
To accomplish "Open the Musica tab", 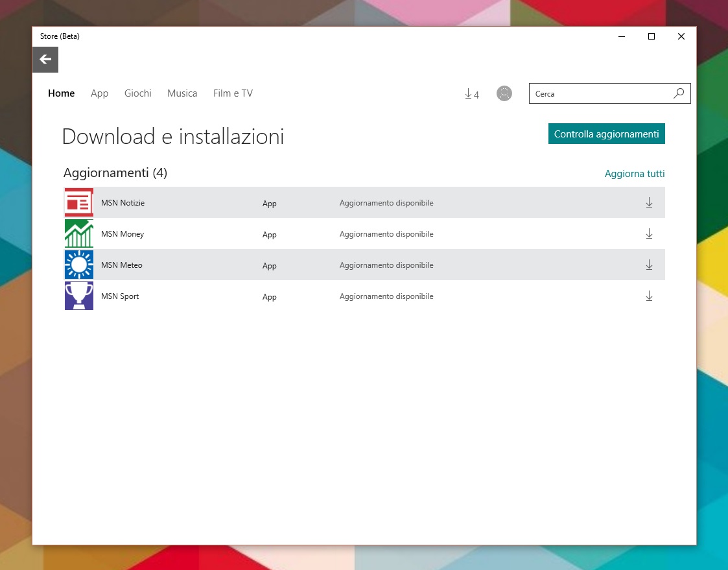I will tap(182, 93).
